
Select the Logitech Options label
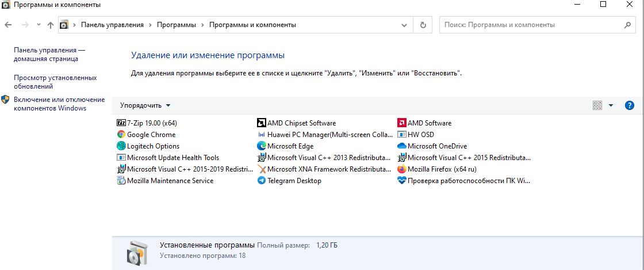click(x=153, y=146)
